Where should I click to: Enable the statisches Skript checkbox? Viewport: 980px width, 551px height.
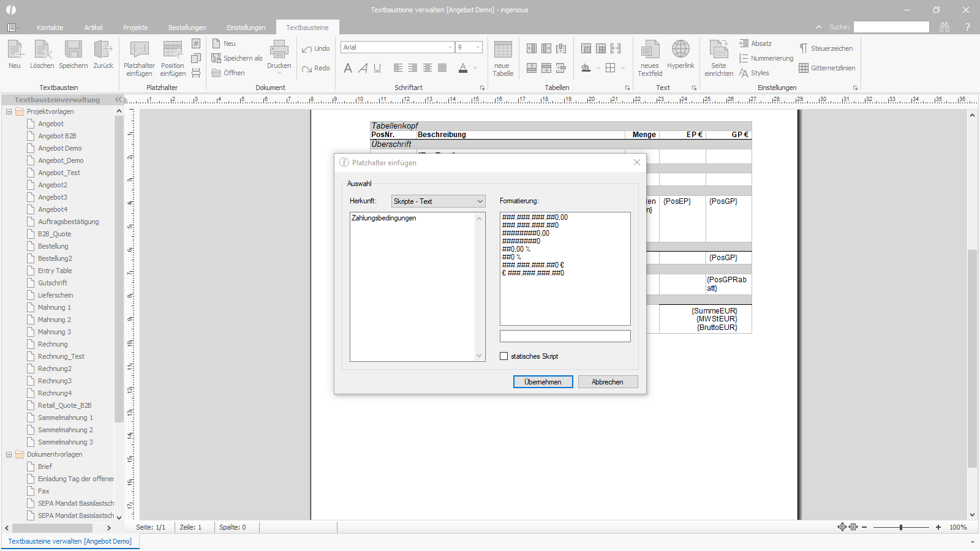504,356
